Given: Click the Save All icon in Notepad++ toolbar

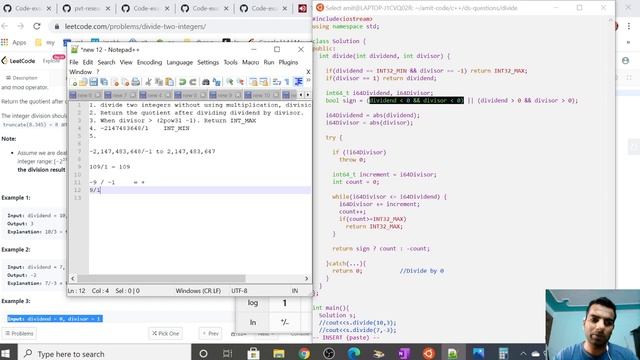Looking at the screenshot, I should tap(104, 82).
